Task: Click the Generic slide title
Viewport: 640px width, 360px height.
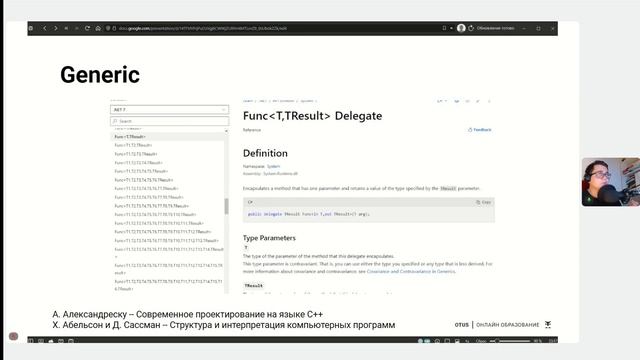Action: [100, 75]
